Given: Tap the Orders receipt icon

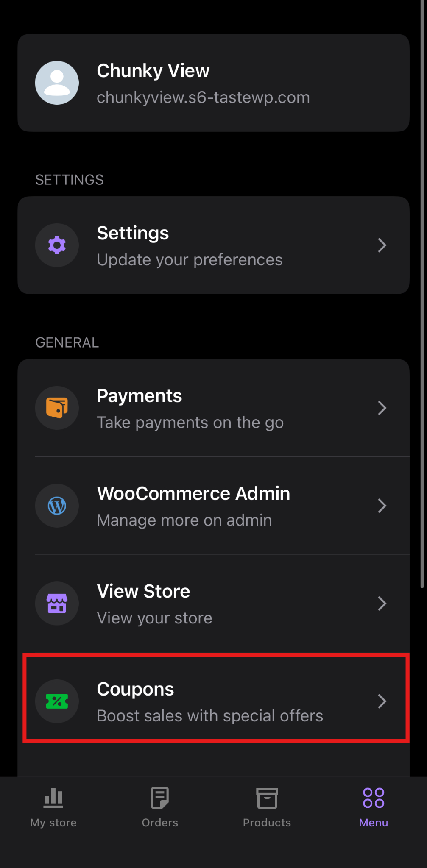Looking at the screenshot, I should pos(160,798).
